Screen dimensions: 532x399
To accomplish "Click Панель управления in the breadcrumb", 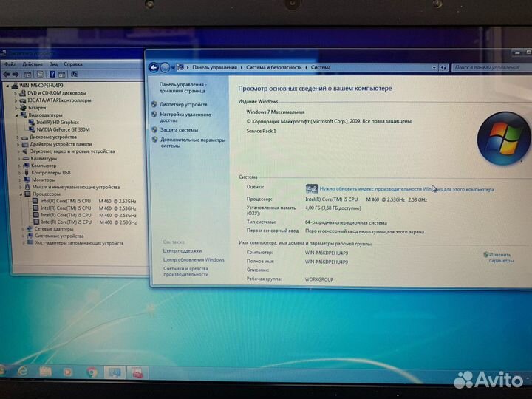I will coord(214,67).
